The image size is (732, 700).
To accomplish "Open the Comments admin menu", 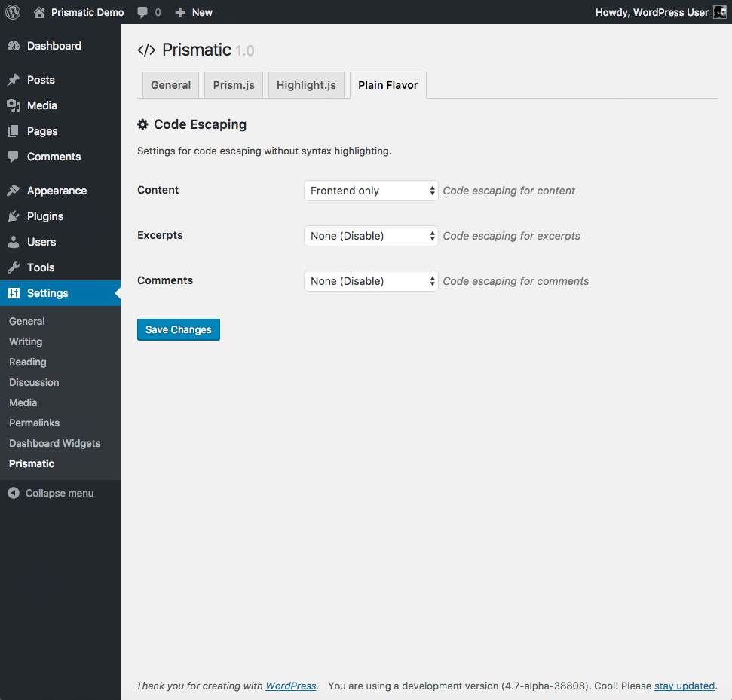I will 54,157.
